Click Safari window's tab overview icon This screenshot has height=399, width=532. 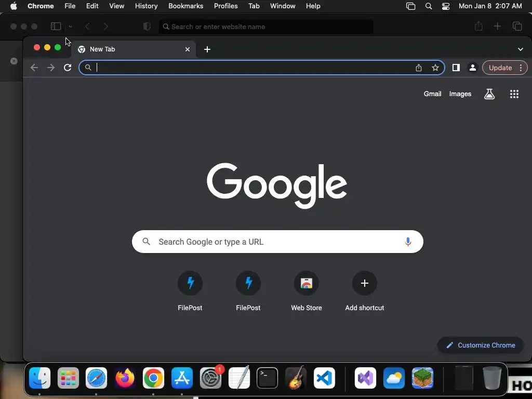pyautogui.click(x=517, y=26)
